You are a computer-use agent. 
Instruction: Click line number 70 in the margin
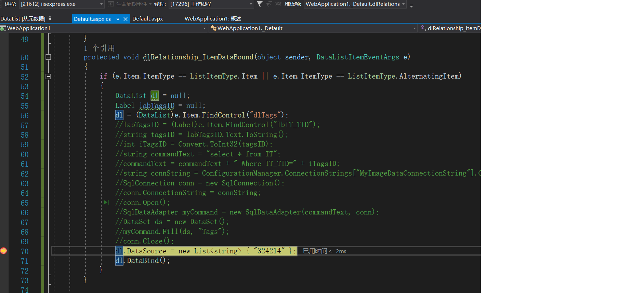[25, 251]
